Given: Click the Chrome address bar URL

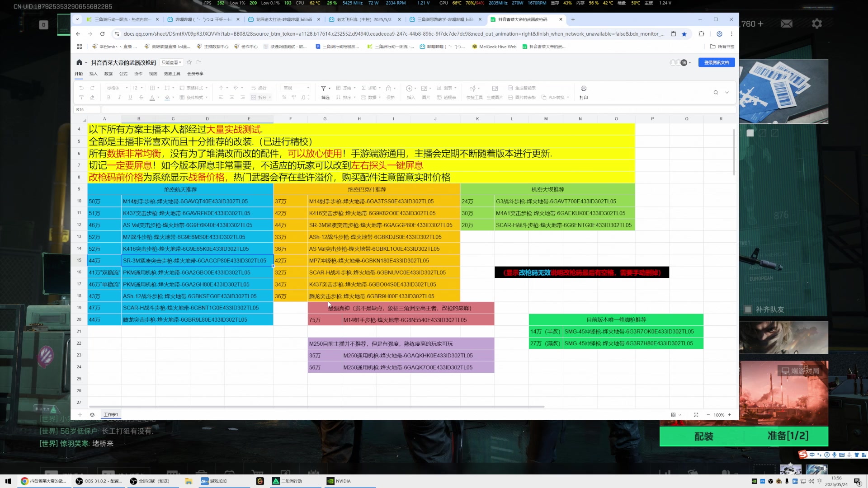Looking at the screenshot, I should pyautogui.click(x=393, y=34).
